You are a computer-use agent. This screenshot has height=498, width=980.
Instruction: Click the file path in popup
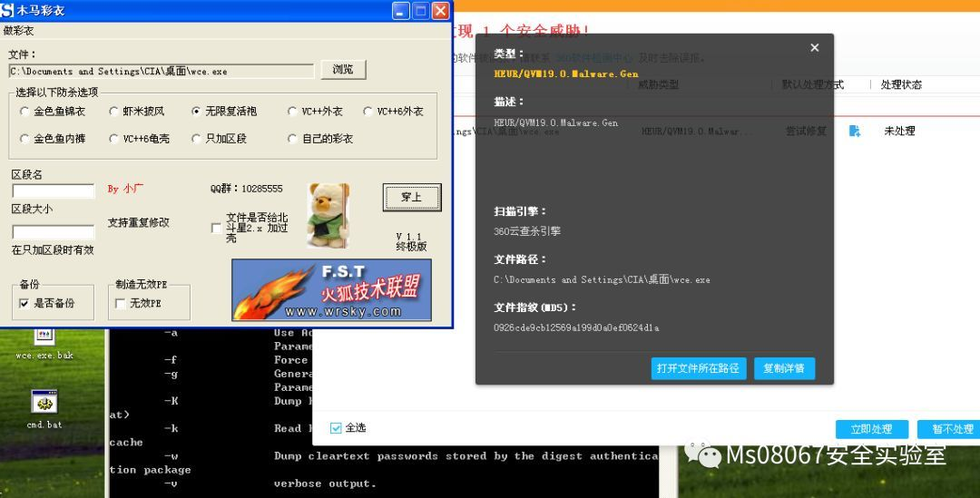602,279
